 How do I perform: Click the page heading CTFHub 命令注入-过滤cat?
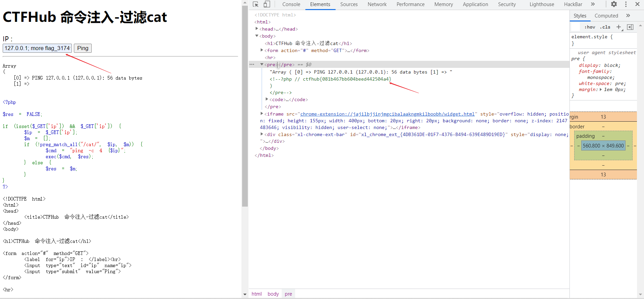click(x=85, y=17)
